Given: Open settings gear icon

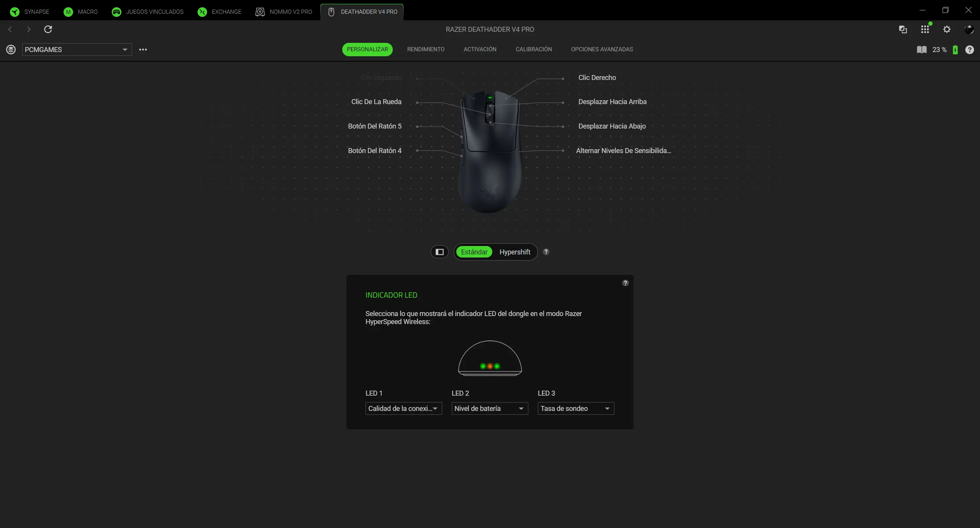Looking at the screenshot, I should point(947,29).
